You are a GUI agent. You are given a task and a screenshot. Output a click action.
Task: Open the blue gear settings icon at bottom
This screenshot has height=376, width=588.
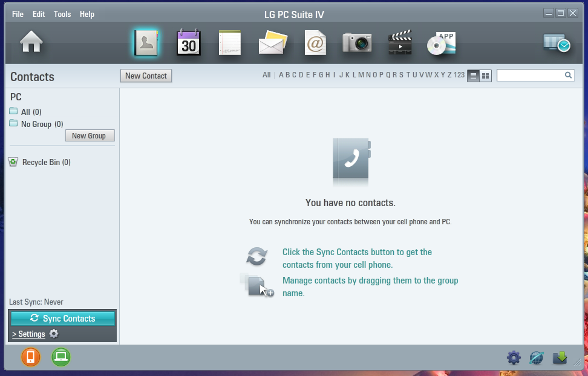tap(514, 358)
